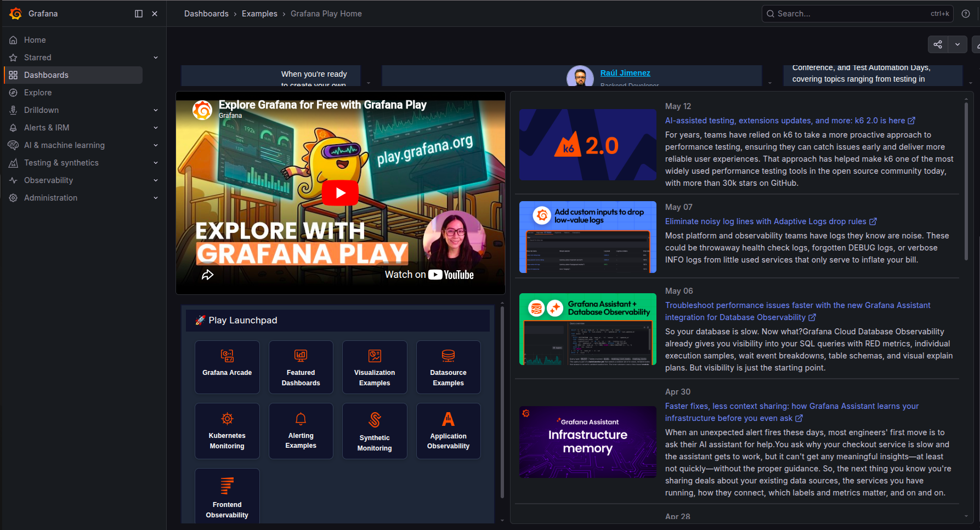Click the video share arrow icon

pos(207,275)
